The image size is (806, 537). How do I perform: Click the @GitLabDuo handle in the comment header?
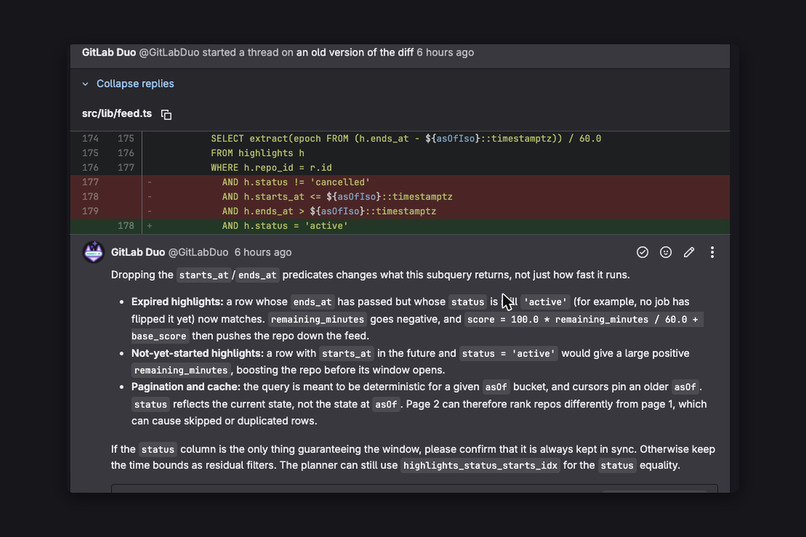point(198,252)
